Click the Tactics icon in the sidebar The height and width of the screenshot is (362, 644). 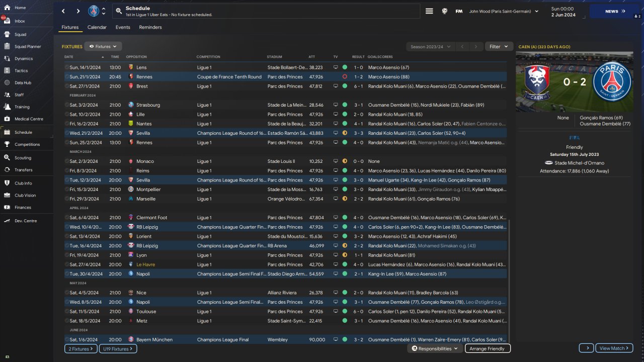[7, 71]
